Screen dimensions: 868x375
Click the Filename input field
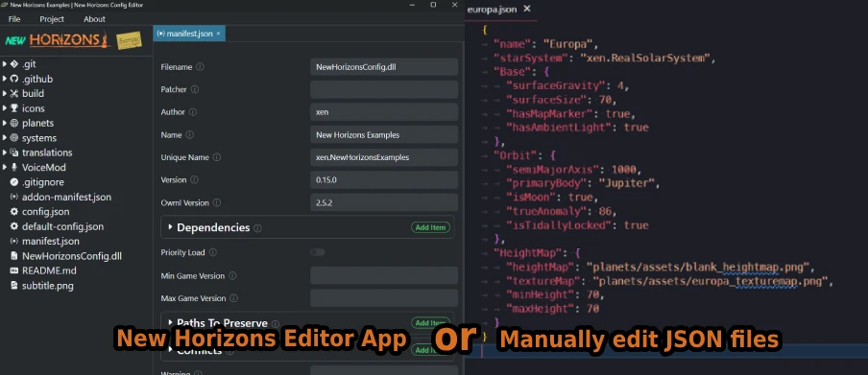[x=384, y=67]
